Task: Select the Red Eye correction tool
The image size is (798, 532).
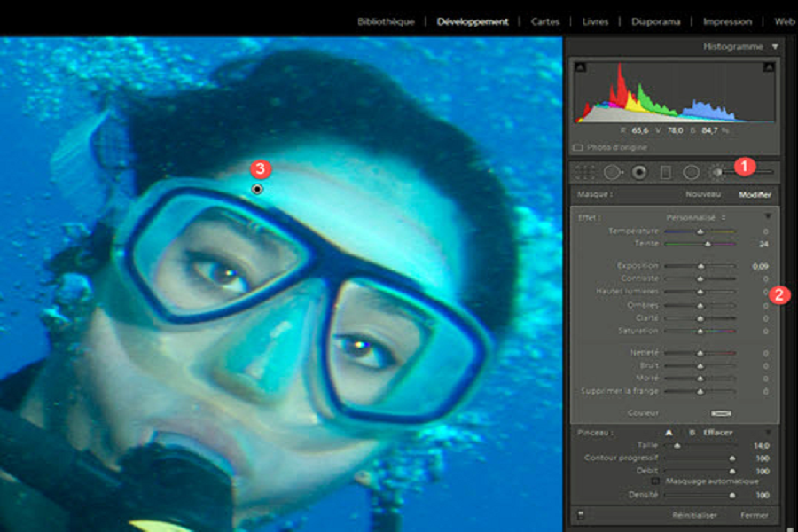Action: pyautogui.click(x=638, y=172)
